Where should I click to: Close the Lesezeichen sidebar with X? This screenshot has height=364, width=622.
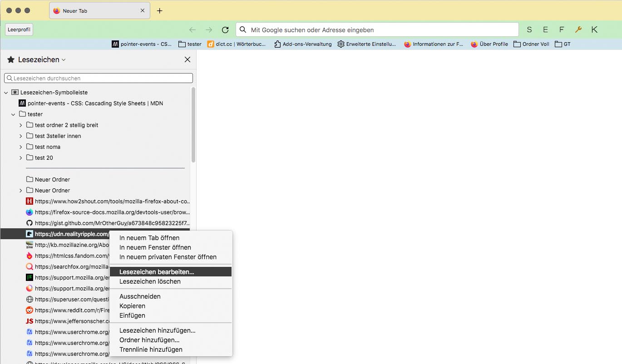(187, 59)
